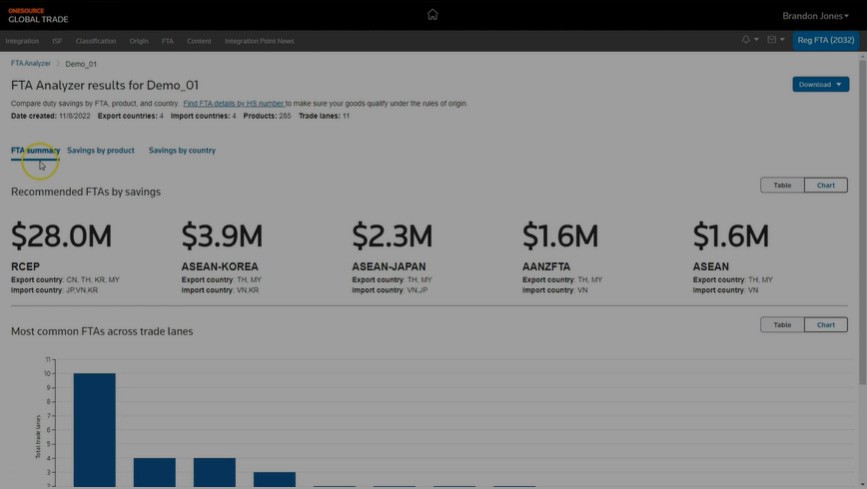Show Recommended FTAs by savings as Table
Viewport: 867px width, 489px height.
(782, 185)
